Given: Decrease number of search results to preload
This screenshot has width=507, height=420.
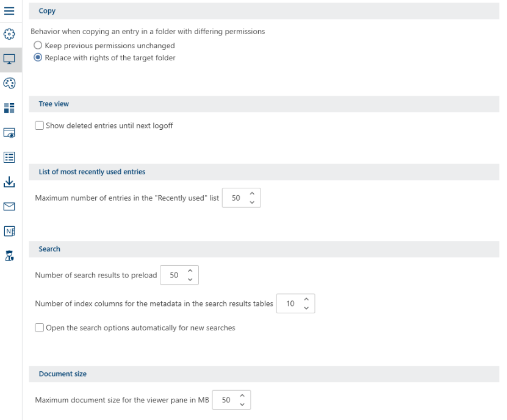Looking at the screenshot, I should 190,279.
